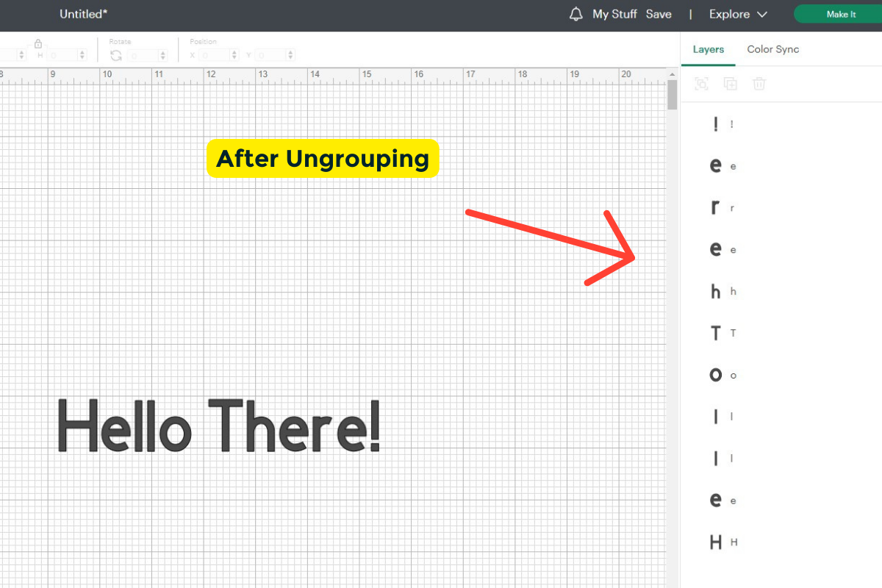Image resolution: width=882 pixels, height=588 pixels.
Task: Click the Position Y stepper arrows
Action: pyautogui.click(x=292, y=55)
